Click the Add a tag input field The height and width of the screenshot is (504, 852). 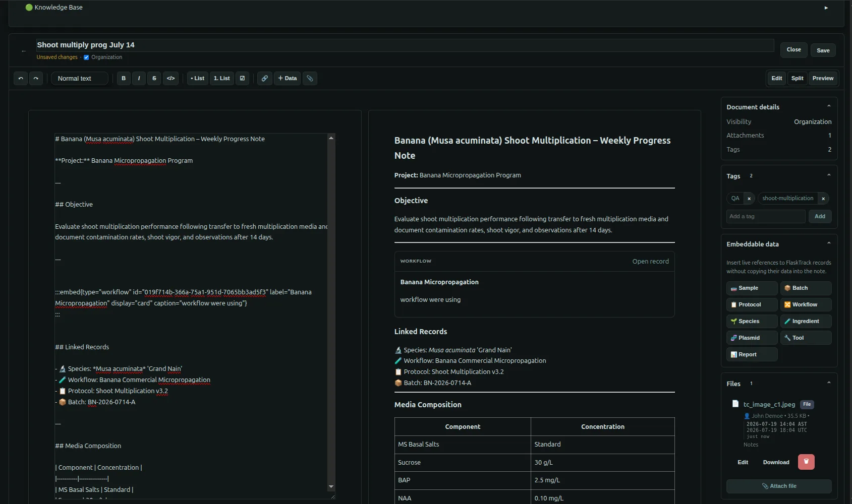(766, 216)
